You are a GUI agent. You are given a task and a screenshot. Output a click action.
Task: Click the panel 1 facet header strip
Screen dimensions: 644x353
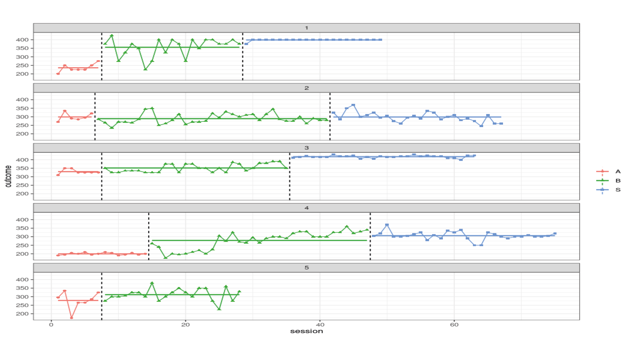coord(306,28)
